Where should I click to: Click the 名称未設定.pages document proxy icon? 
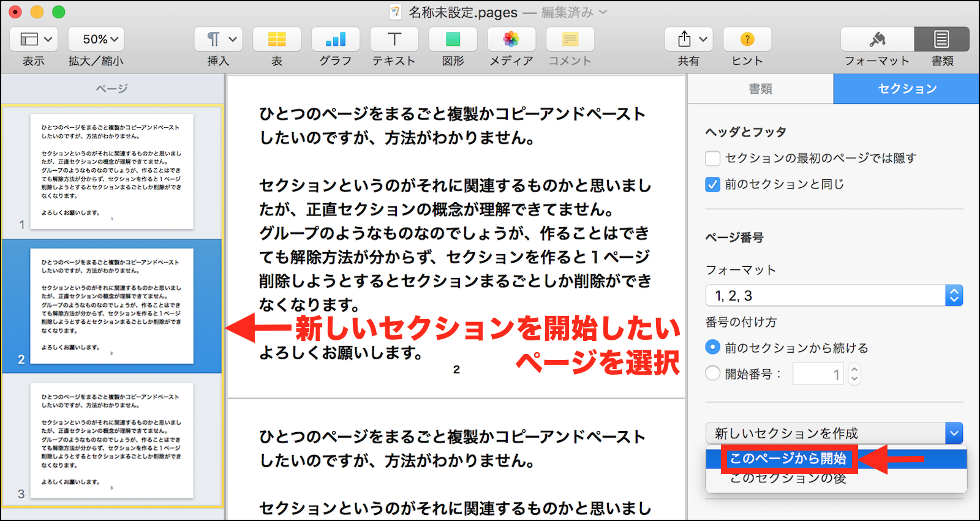[x=396, y=12]
